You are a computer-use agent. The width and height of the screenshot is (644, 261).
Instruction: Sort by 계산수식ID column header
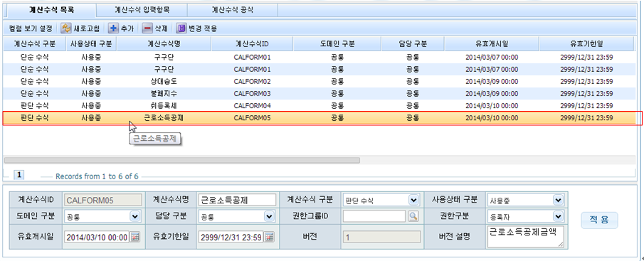click(252, 44)
